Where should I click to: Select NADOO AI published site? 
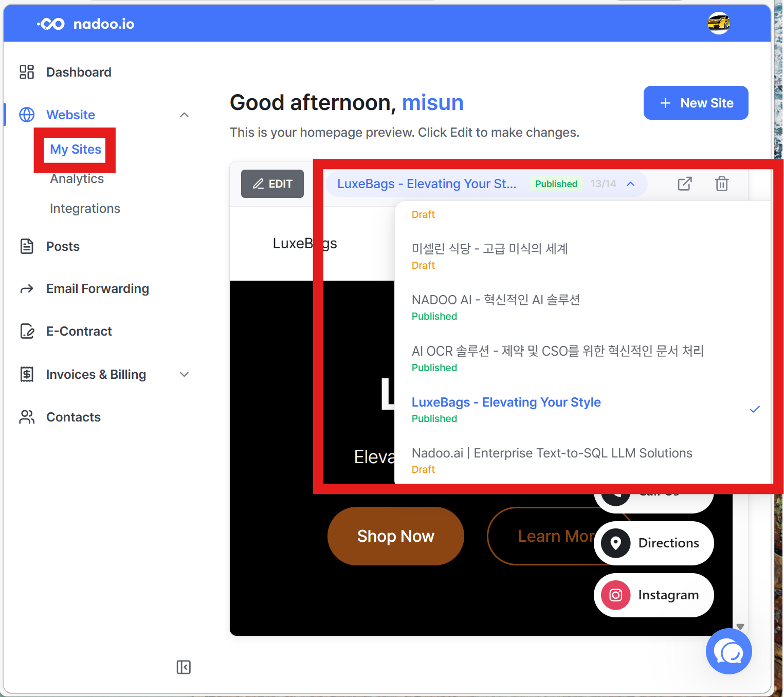583,307
